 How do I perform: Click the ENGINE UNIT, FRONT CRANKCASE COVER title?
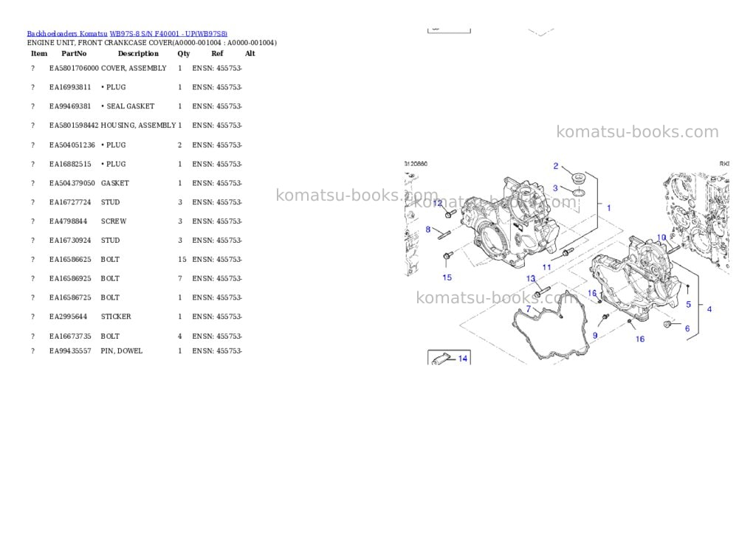pyautogui.click(x=152, y=43)
